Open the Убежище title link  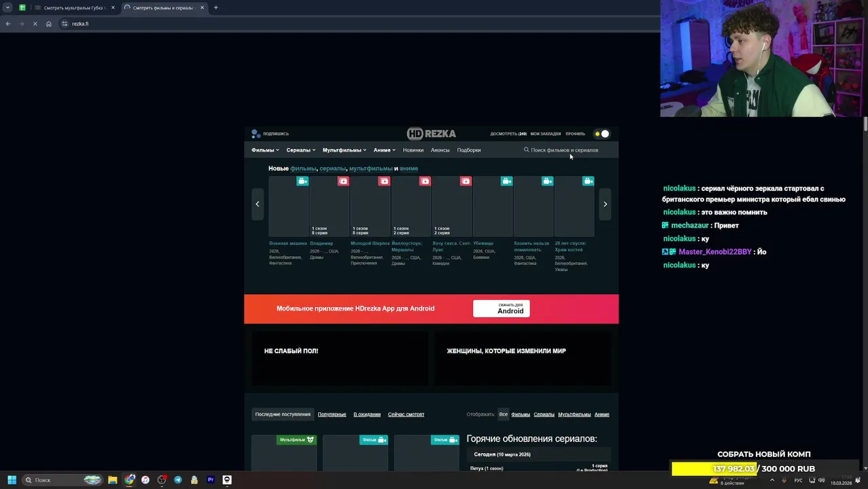pos(483,243)
